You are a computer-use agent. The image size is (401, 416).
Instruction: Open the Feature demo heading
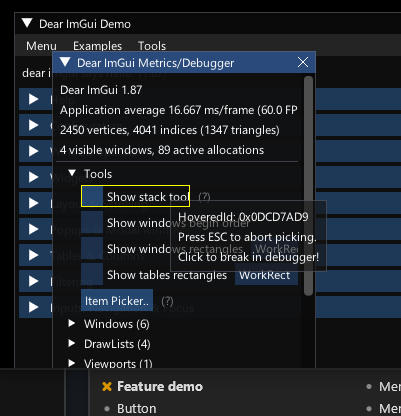click(160, 387)
